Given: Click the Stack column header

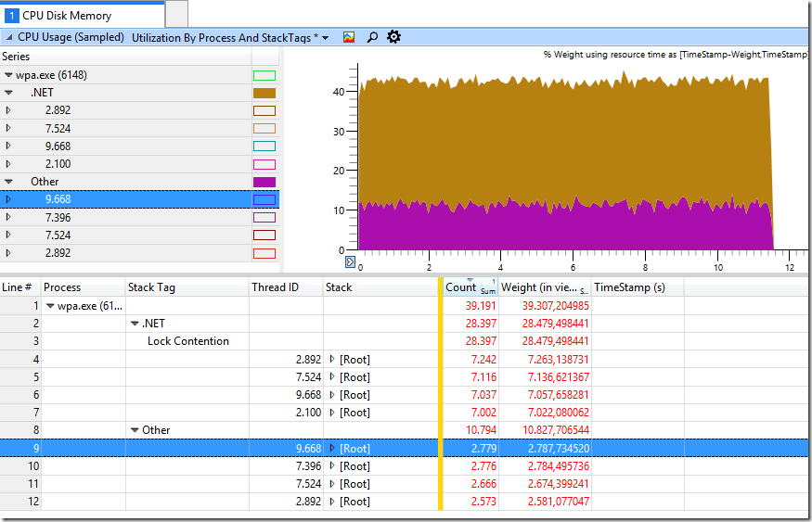Looking at the screenshot, I should (x=380, y=287).
